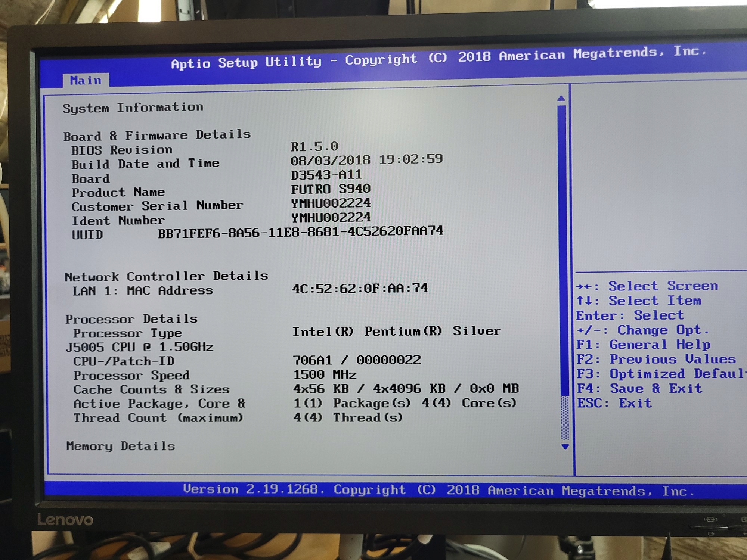Screen dimensions: 747x560
Task: Click the dotted scrollbar track below the thumb
Action: (x=565, y=418)
